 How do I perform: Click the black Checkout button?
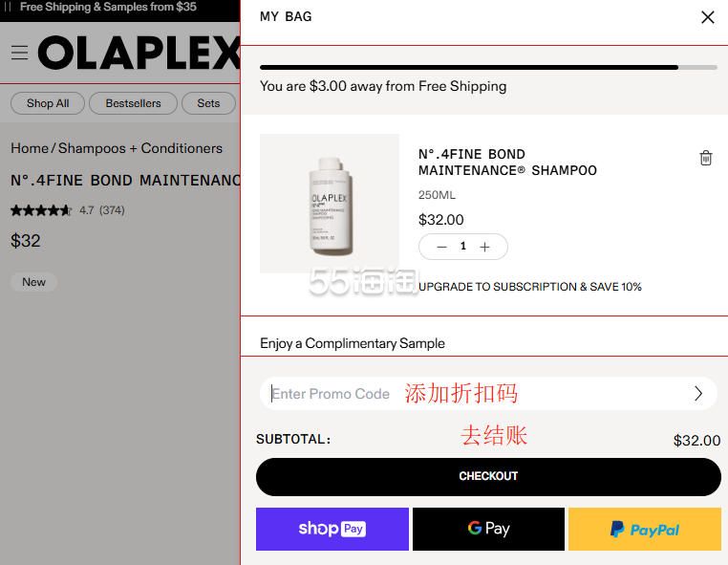pyautogui.click(x=488, y=477)
